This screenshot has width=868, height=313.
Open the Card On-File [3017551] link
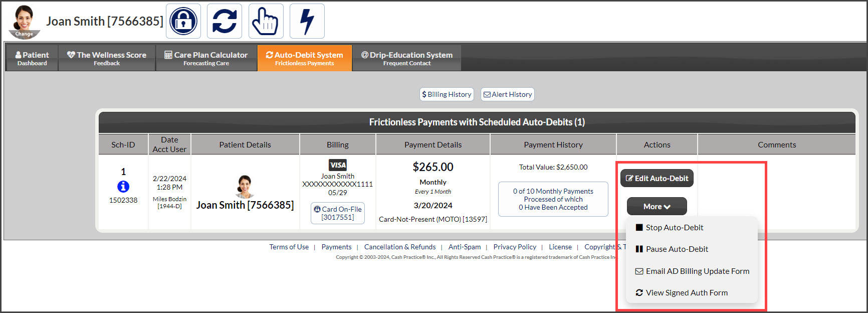click(338, 213)
